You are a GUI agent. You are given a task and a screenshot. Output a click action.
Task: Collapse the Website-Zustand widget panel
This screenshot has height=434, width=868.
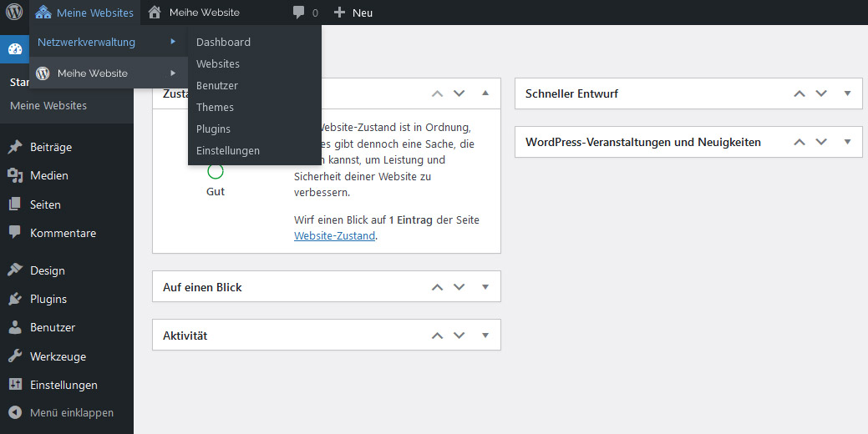tap(485, 93)
